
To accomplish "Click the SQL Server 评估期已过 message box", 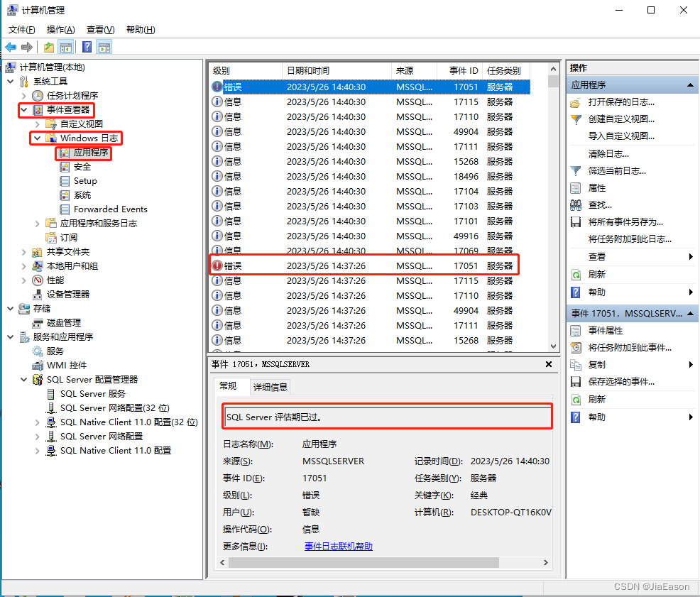I will tap(388, 417).
